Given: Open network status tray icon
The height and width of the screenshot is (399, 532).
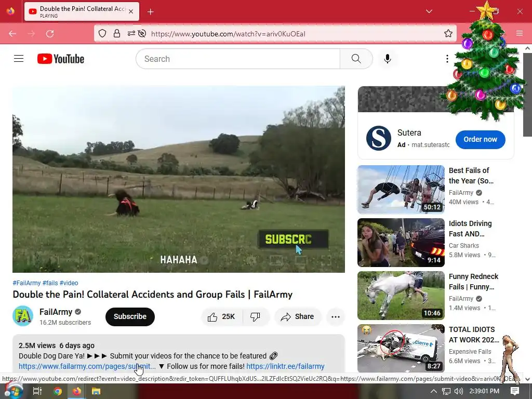Looking at the screenshot, I should pyautogui.click(x=446, y=391).
